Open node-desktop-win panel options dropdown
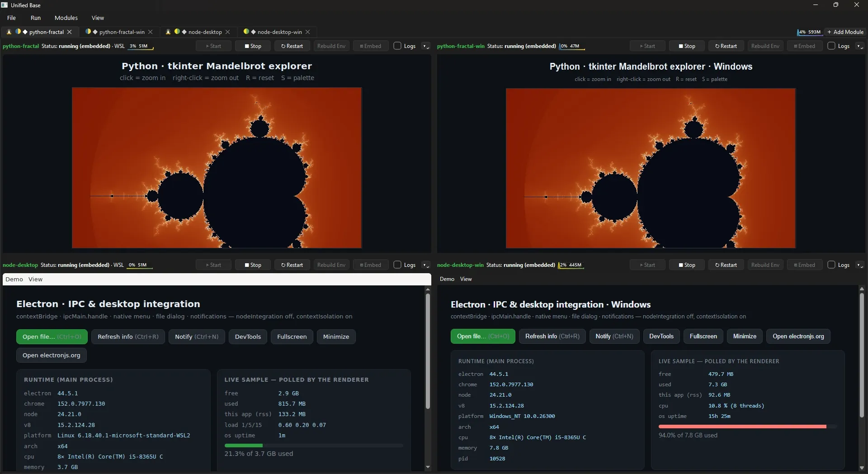 [859, 265]
